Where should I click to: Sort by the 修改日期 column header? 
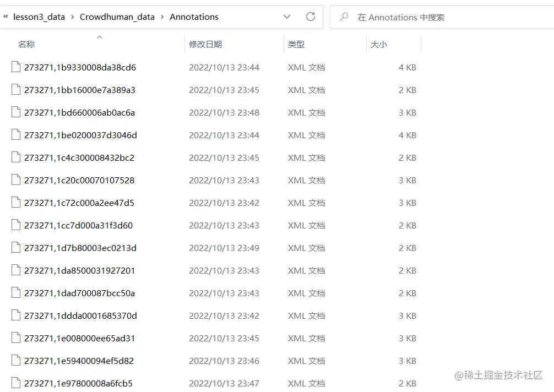[x=205, y=45]
